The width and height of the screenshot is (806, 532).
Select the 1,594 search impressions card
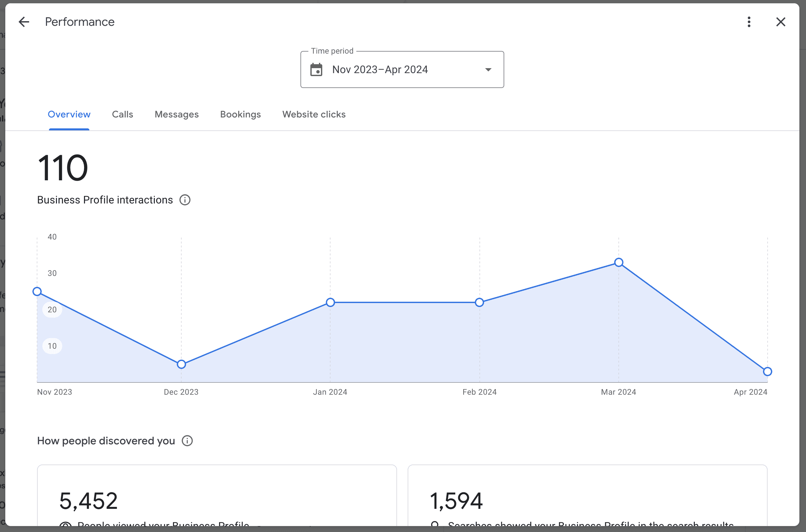tap(588, 495)
